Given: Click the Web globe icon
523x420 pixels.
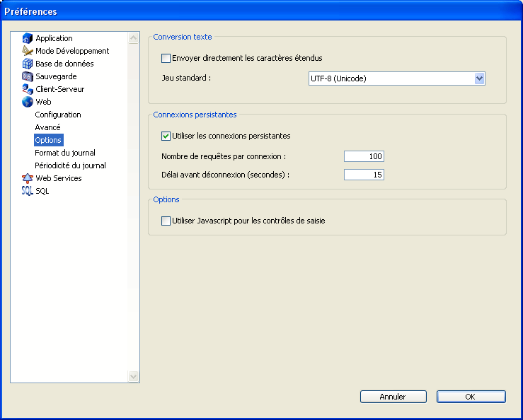Looking at the screenshot, I should [28, 102].
